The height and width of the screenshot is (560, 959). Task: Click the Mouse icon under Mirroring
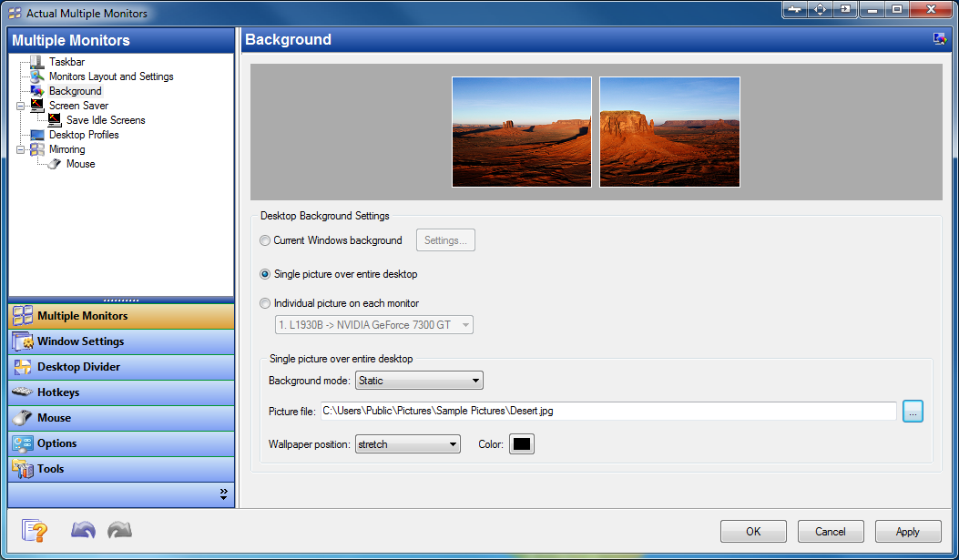(55, 164)
